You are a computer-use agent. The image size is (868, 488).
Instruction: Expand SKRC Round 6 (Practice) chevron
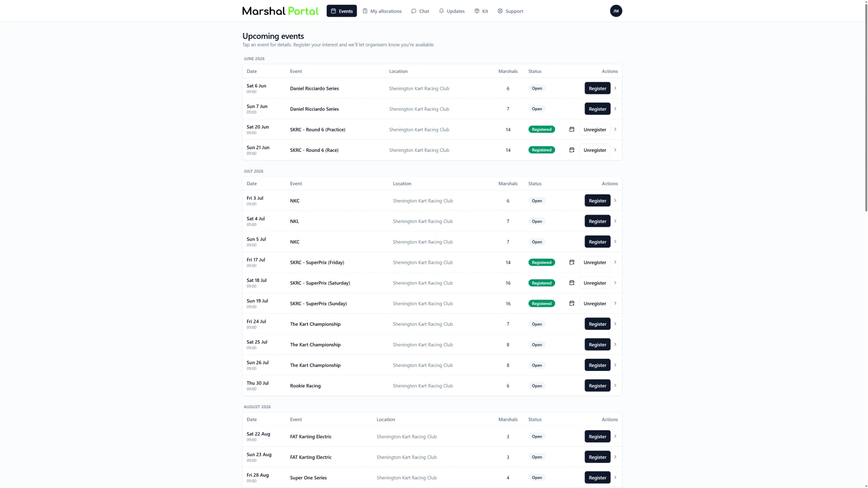(x=615, y=129)
